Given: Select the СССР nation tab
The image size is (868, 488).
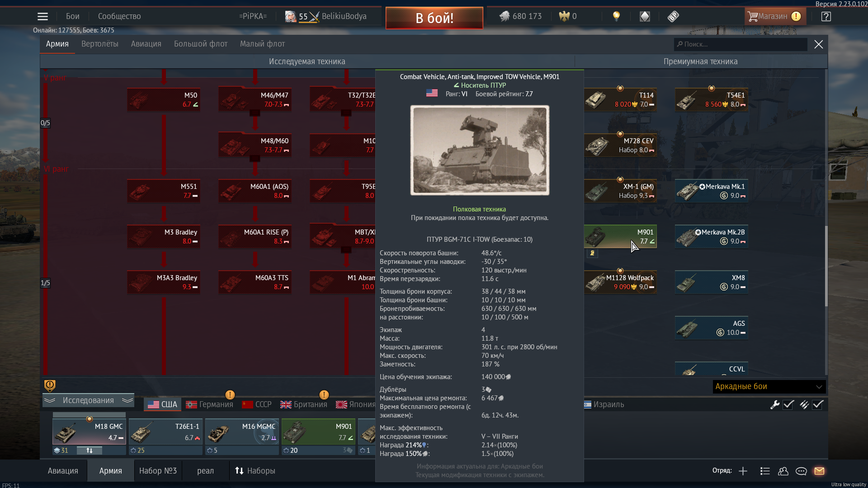Looking at the screenshot, I should tap(257, 404).
